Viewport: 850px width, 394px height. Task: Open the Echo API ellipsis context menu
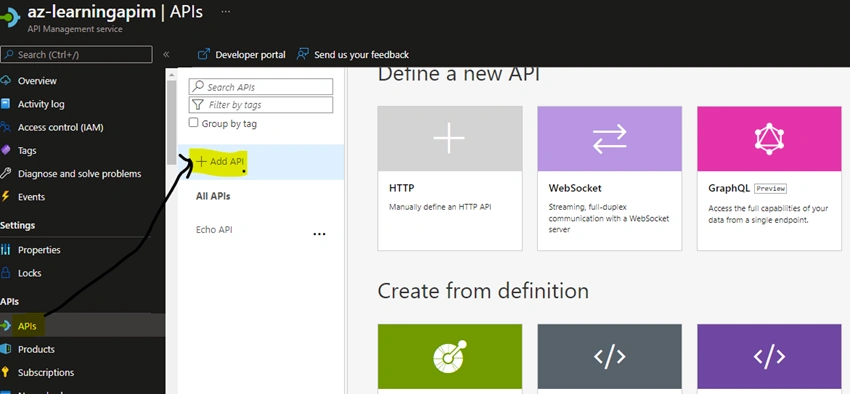320,234
